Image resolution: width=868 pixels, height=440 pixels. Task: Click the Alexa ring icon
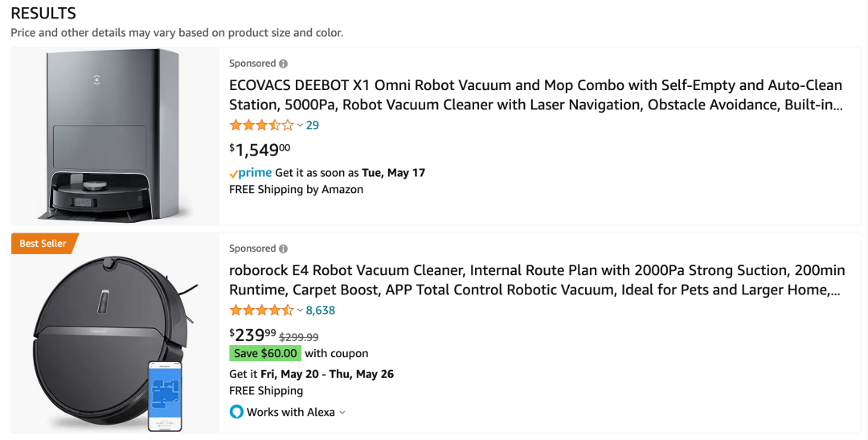coord(236,412)
